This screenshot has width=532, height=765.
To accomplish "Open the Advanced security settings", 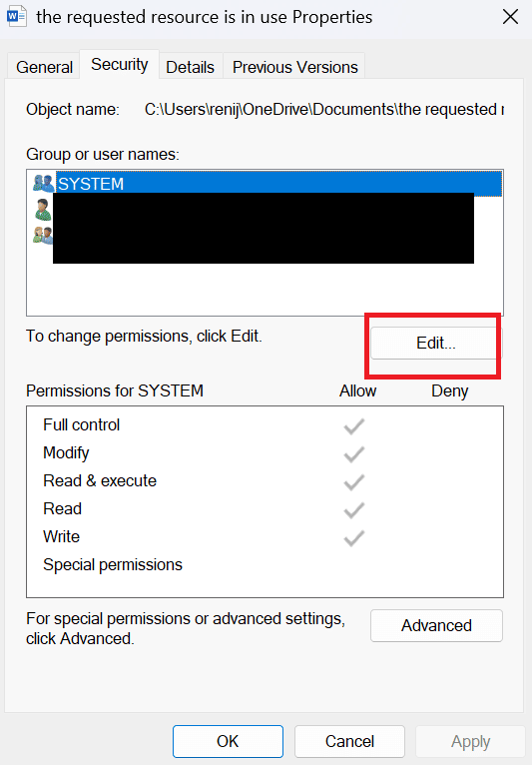I will (x=436, y=625).
